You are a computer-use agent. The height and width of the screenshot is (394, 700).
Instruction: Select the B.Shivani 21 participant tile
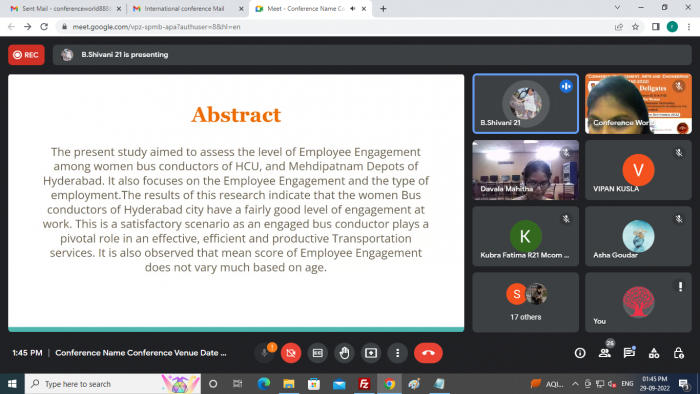(x=525, y=104)
